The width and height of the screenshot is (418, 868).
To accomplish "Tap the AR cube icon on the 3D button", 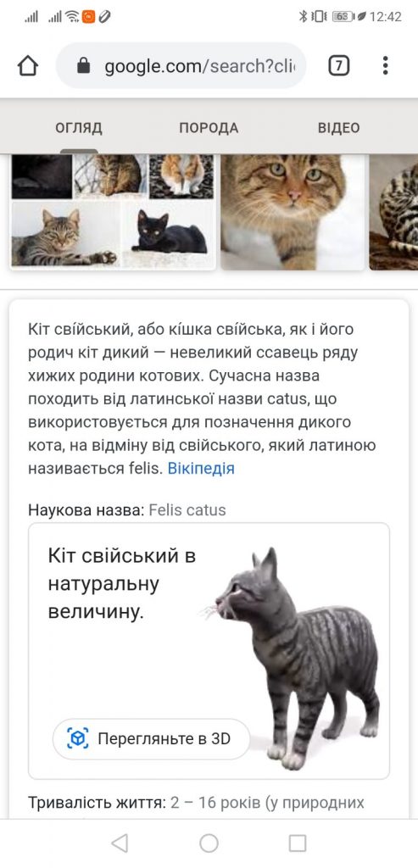I will coord(78,738).
